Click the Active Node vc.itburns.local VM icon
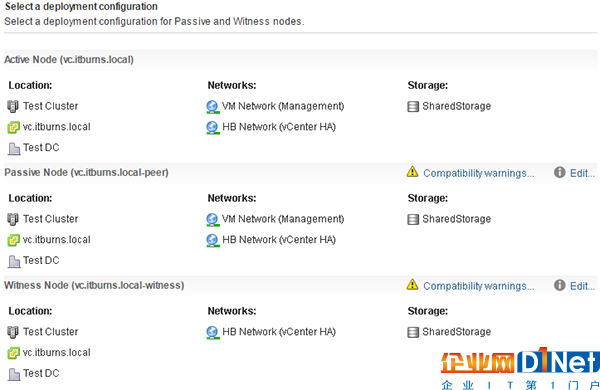Image resolution: width=600 pixels, height=390 pixels. (x=13, y=127)
